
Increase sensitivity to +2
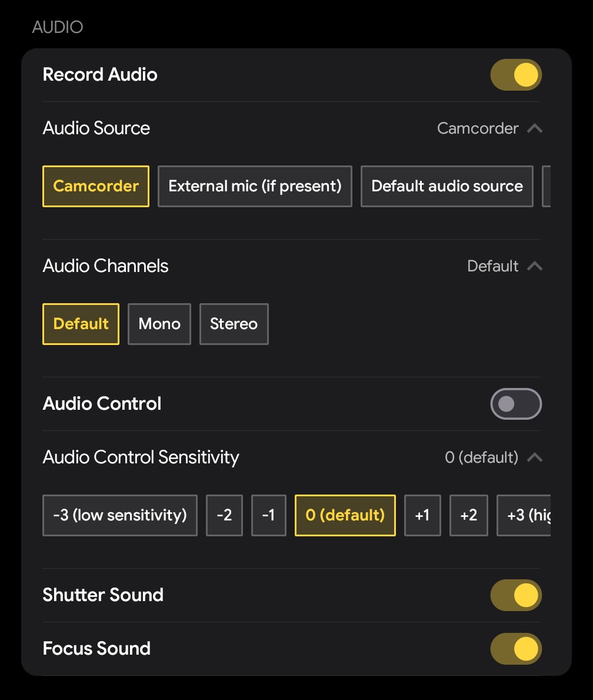click(468, 515)
